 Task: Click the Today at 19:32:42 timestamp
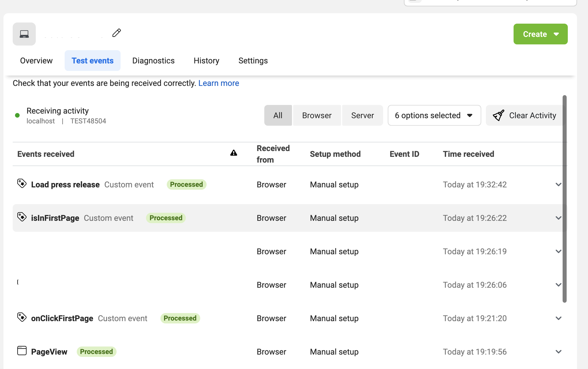[x=475, y=184]
